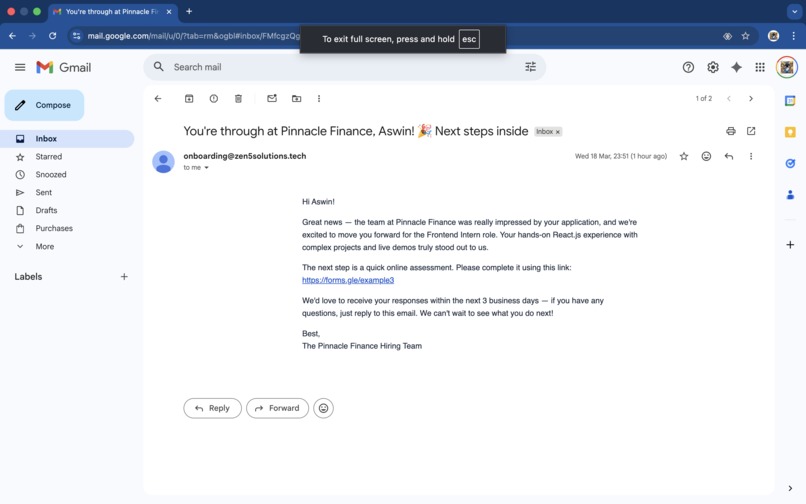Go back to inbox with the arrow

click(x=158, y=98)
